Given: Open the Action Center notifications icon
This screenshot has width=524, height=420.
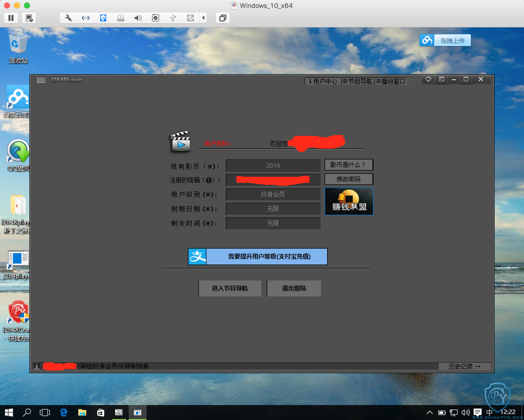Looking at the screenshot, I should click(477, 412).
